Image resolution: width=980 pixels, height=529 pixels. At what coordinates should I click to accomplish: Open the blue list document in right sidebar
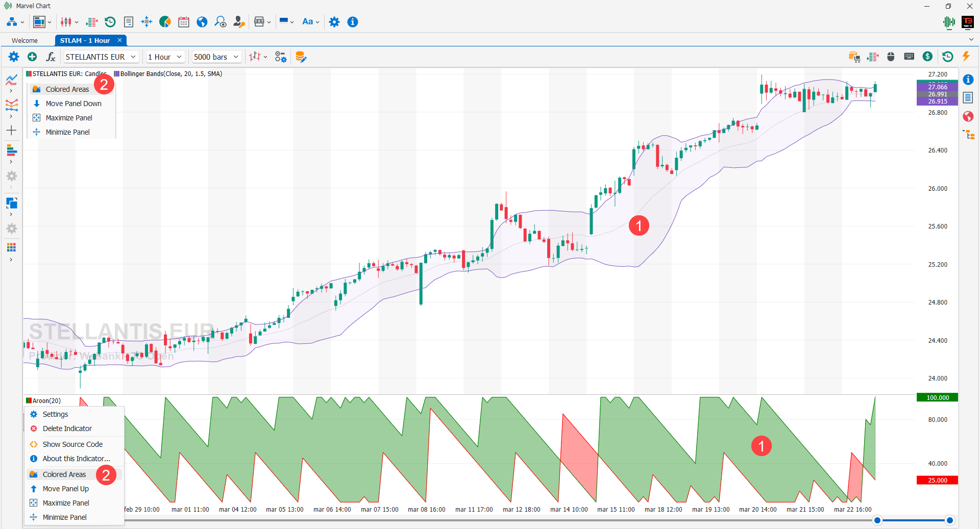click(968, 97)
